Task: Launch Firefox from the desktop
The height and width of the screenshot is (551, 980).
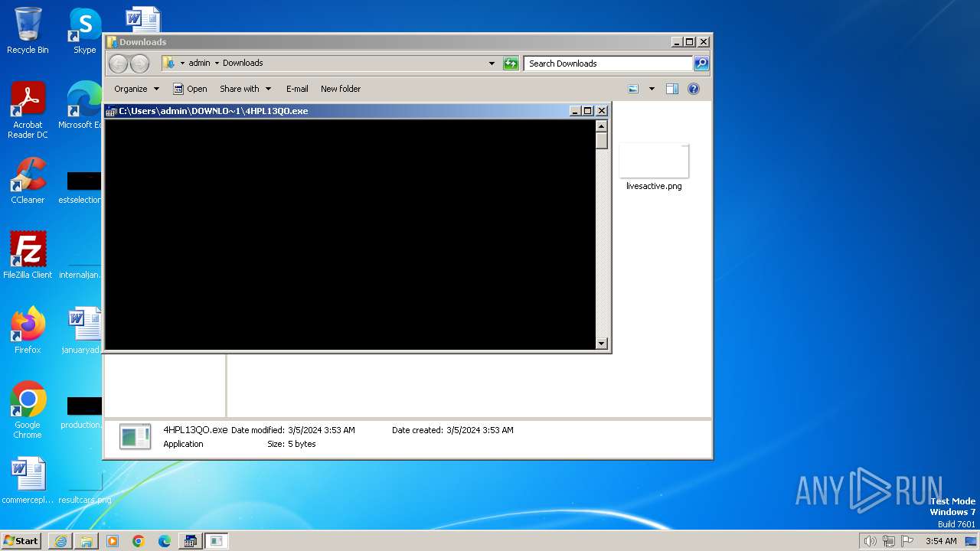Action: 28,330
